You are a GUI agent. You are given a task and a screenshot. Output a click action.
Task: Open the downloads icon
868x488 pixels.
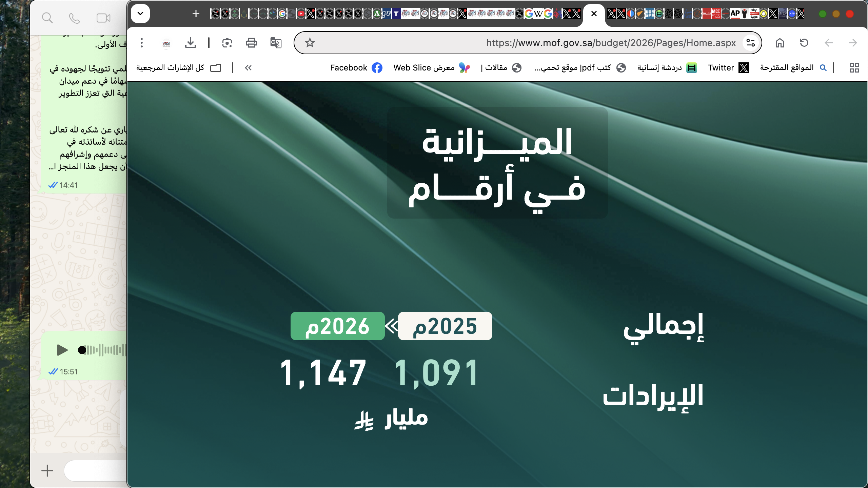coord(191,43)
